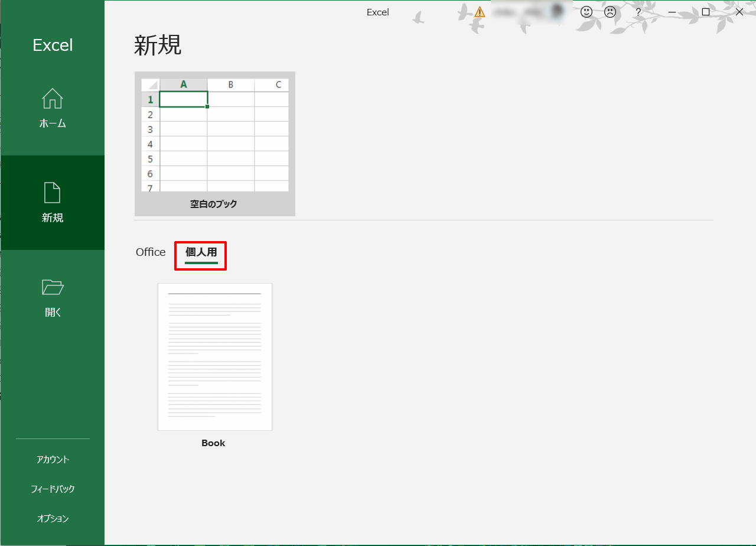This screenshot has height=546, width=756.
Task: Minimize the Excel window
Action: coord(672,12)
